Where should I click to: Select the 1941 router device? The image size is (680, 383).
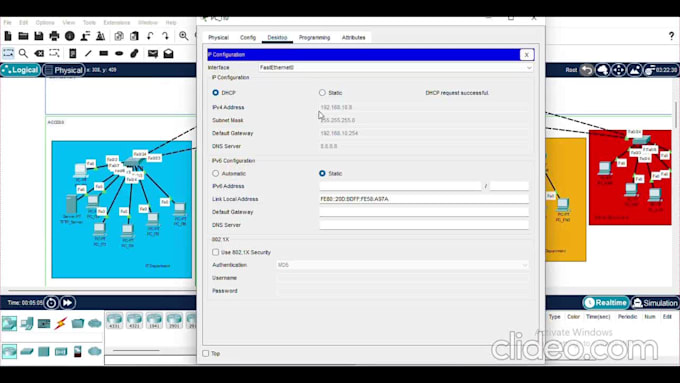point(154,321)
